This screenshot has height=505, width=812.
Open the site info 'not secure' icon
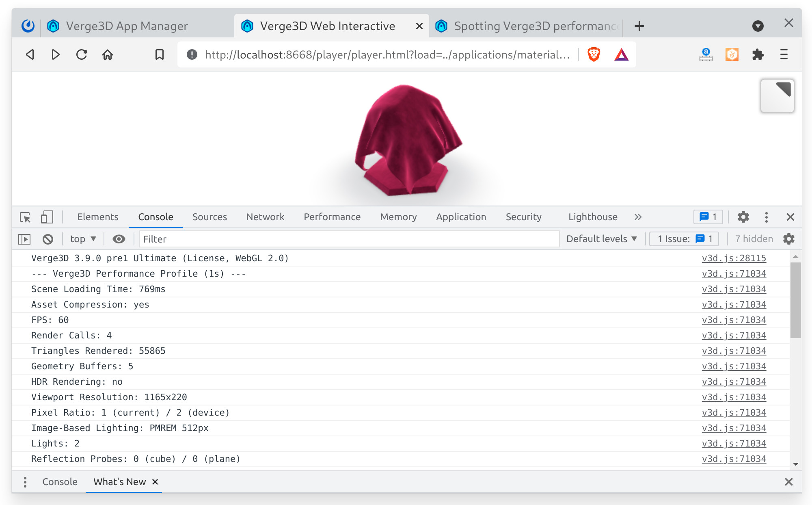point(192,54)
